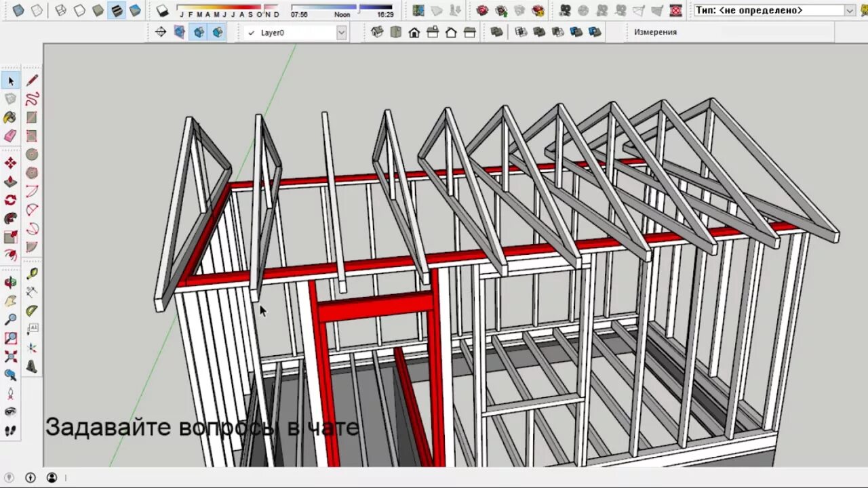868x488 pixels.
Task: Select the Walk footprints tool
Action: 11,430
